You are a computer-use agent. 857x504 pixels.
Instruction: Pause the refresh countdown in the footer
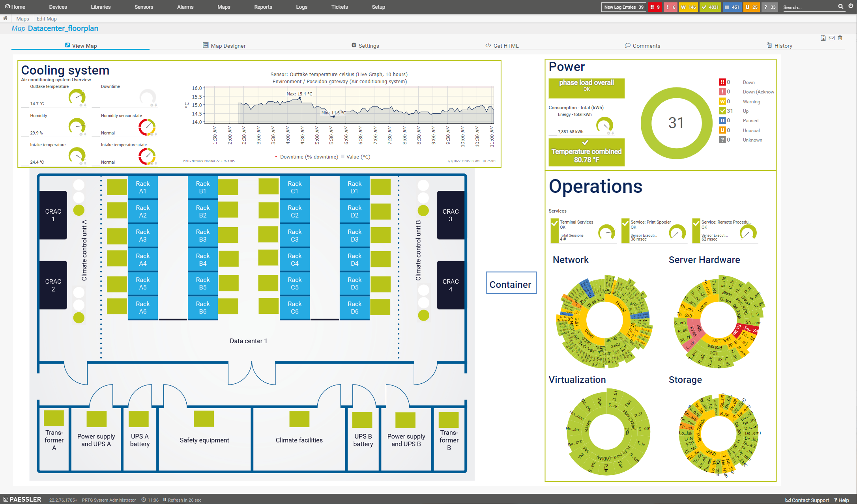(164, 500)
